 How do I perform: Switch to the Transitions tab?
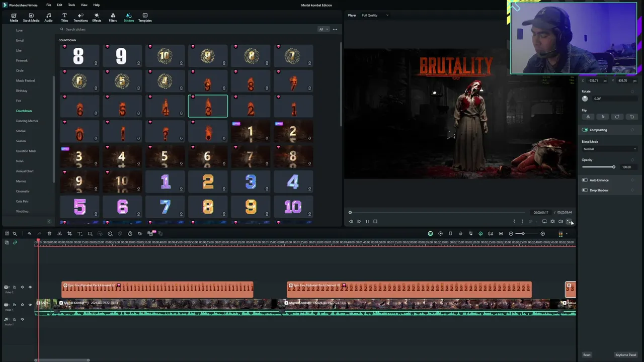80,18
